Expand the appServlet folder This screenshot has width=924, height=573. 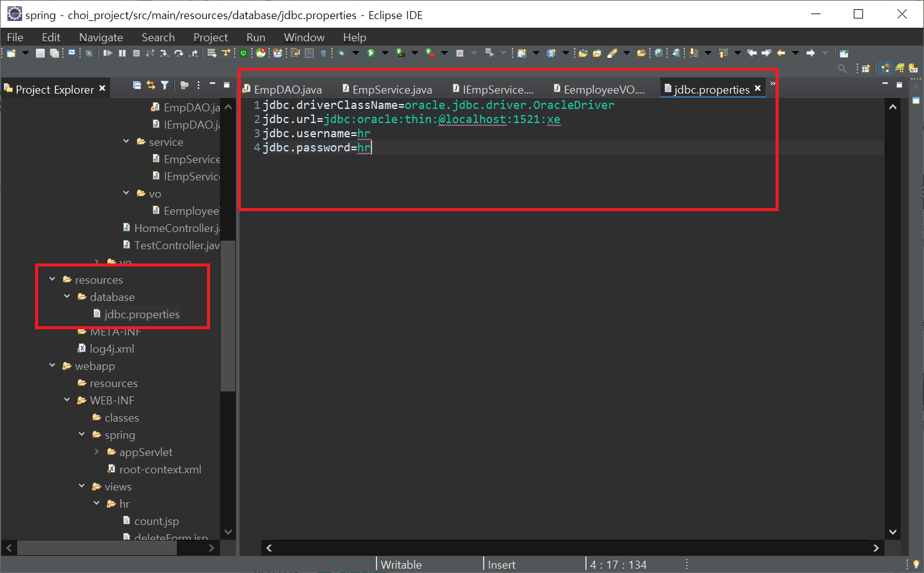[x=97, y=452]
